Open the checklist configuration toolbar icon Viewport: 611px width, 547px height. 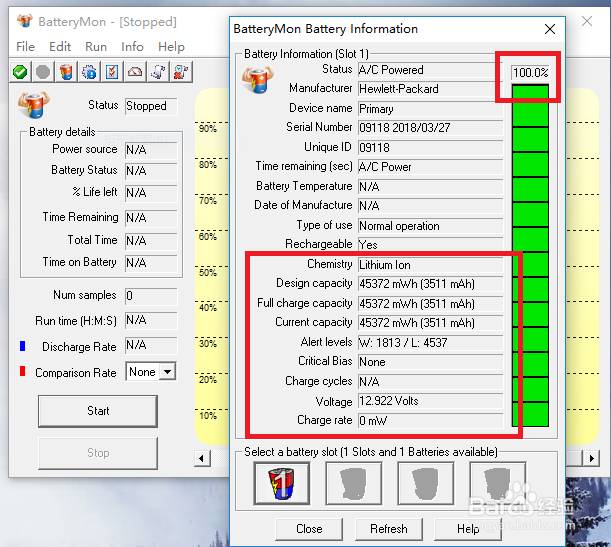(112, 72)
